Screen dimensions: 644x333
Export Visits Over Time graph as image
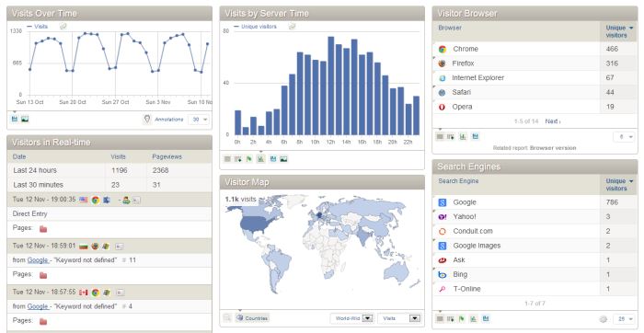tap(25, 119)
